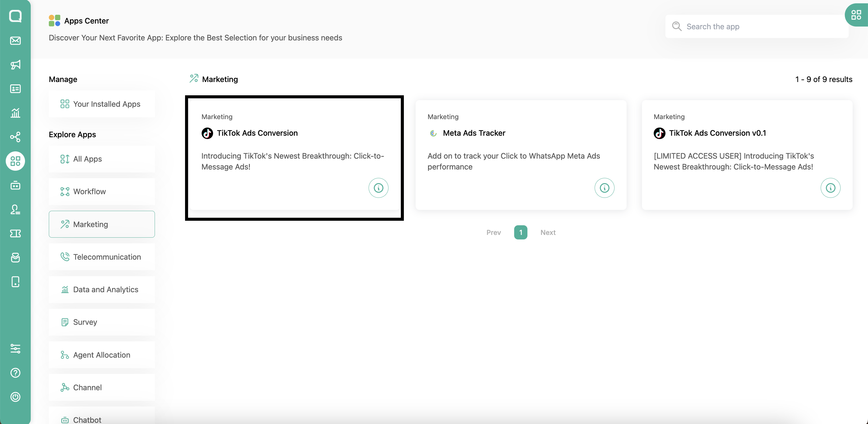Select the Agent Allocation category
This screenshot has width=868, height=424.
click(102, 355)
